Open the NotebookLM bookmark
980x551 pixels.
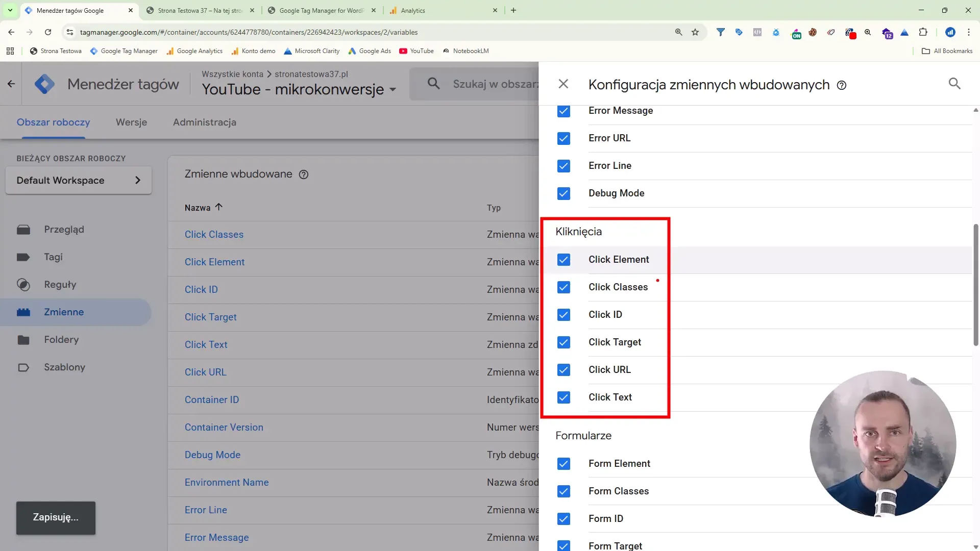(x=465, y=51)
